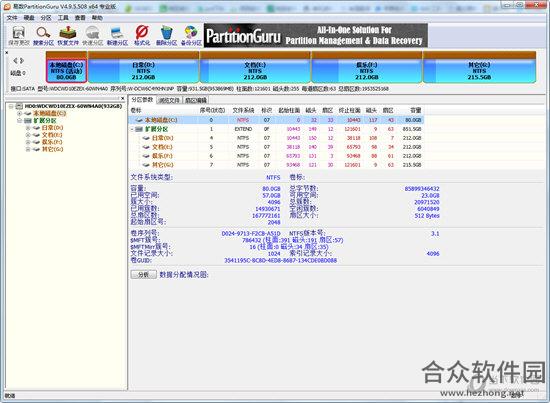Click drive icon beside 文档(E:) in table
Viewport: 550px width, 403px height.
point(146,147)
